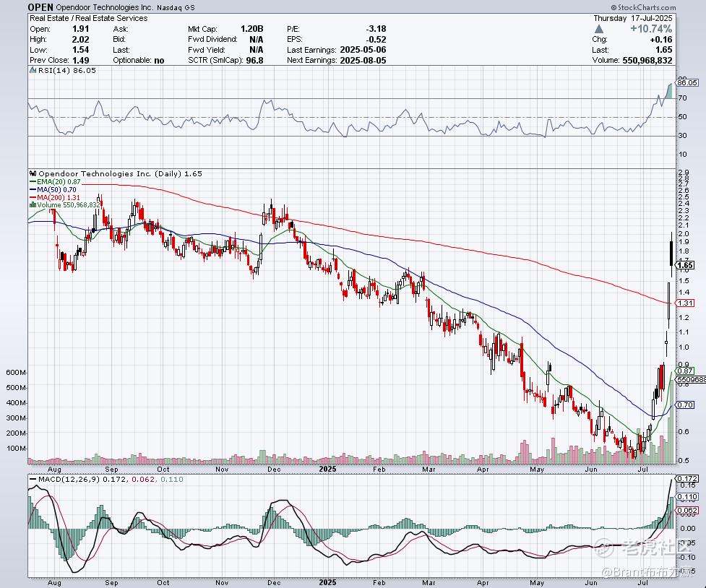Select the High value 2.02
Viewport: 706px width, 588px height.
point(81,39)
